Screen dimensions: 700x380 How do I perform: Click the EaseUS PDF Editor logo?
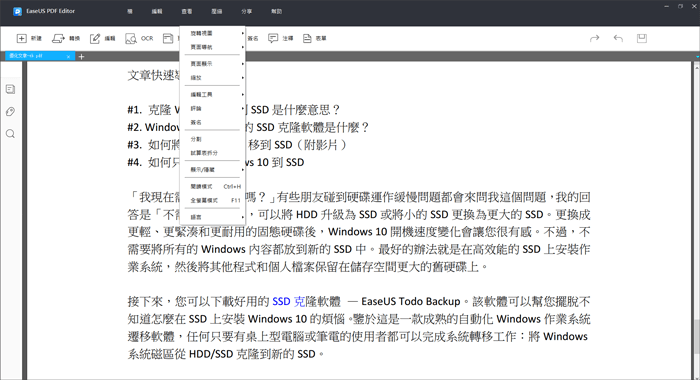click(x=17, y=11)
